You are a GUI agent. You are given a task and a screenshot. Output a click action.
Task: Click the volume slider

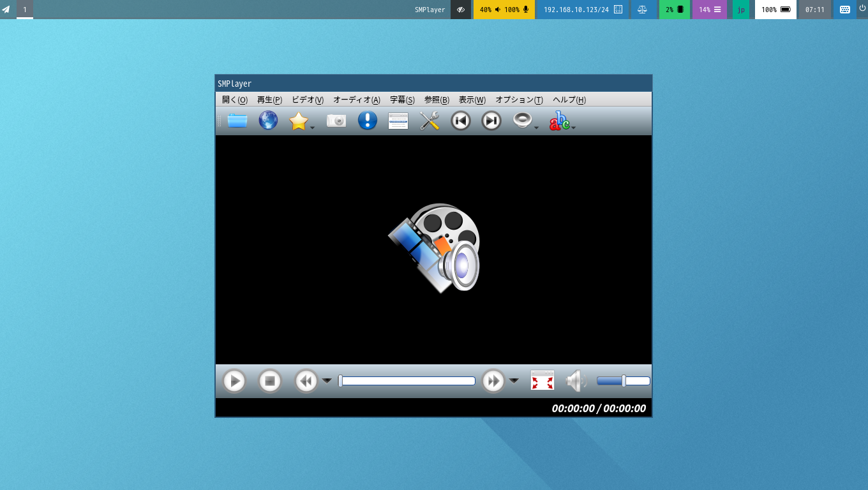624,381
